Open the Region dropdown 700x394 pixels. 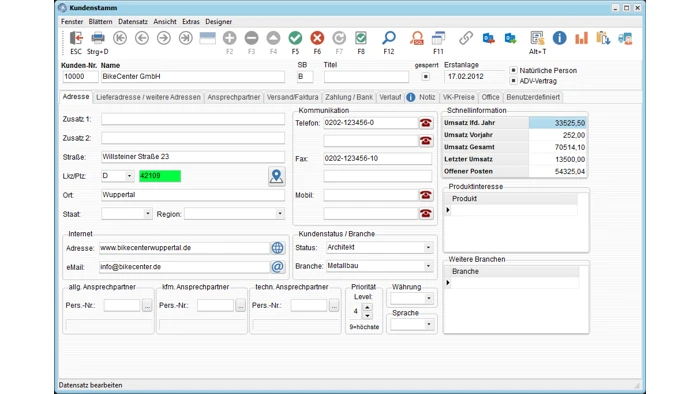click(279, 214)
